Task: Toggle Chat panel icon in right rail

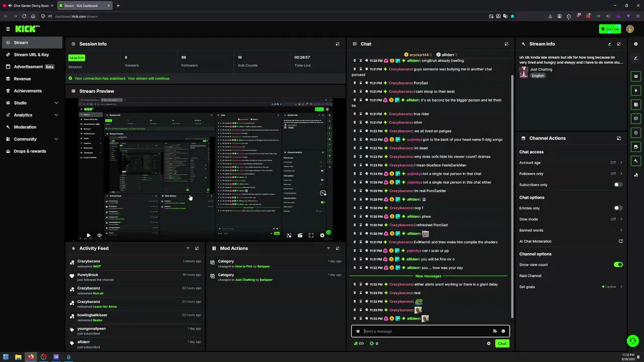Action: coord(636,119)
